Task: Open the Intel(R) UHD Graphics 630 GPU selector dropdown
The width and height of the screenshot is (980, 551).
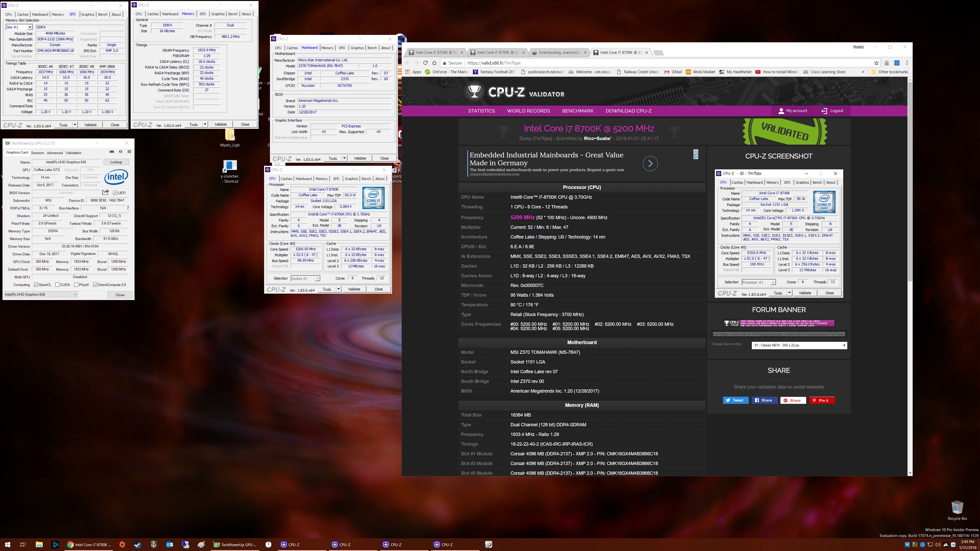Action: (x=41, y=294)
